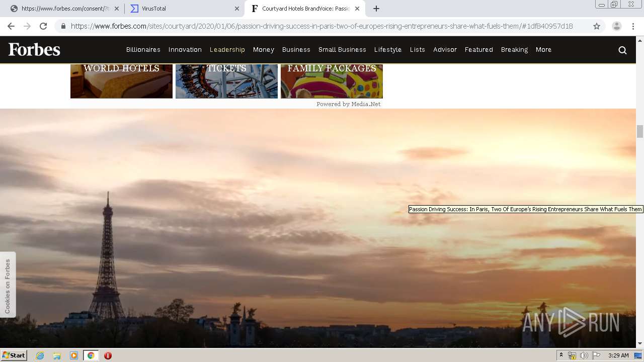Viewport: 644px width, 362px height.
Task: Open media player taskbar icon
Action: [74, 355]
